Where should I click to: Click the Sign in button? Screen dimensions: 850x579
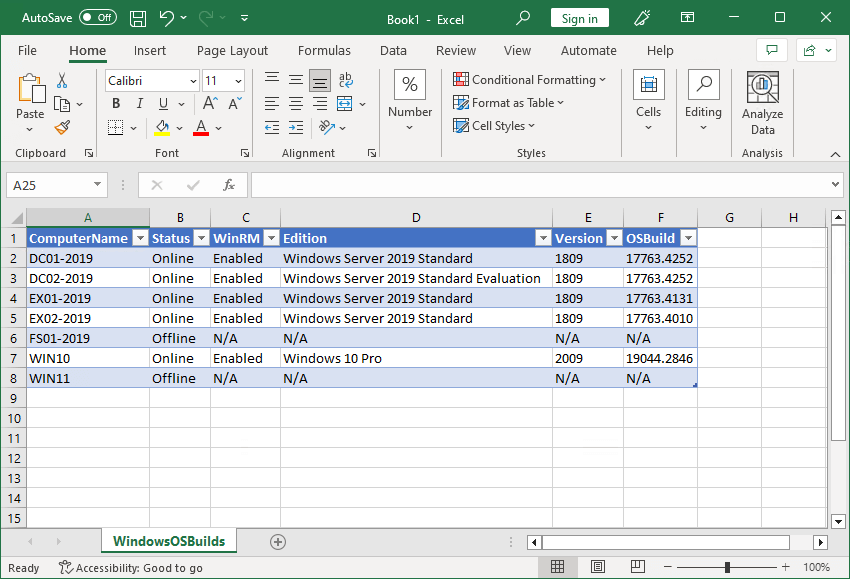pos(579,18)
